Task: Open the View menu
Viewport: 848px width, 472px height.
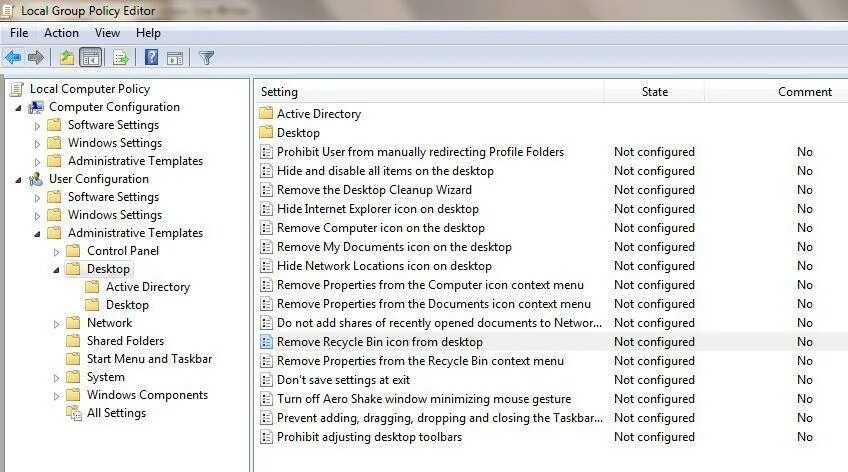Action: (x=107, y=33)
